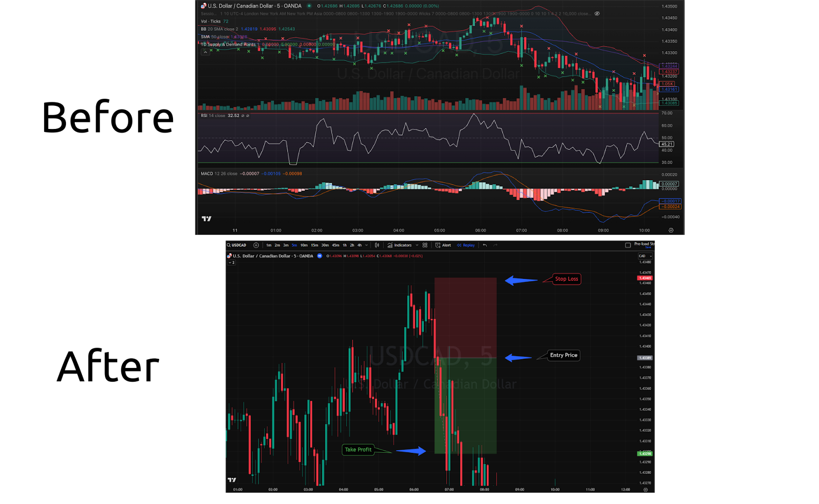Click the MACD -0.00017 value label
819x504 pixels.
(670, 201)
